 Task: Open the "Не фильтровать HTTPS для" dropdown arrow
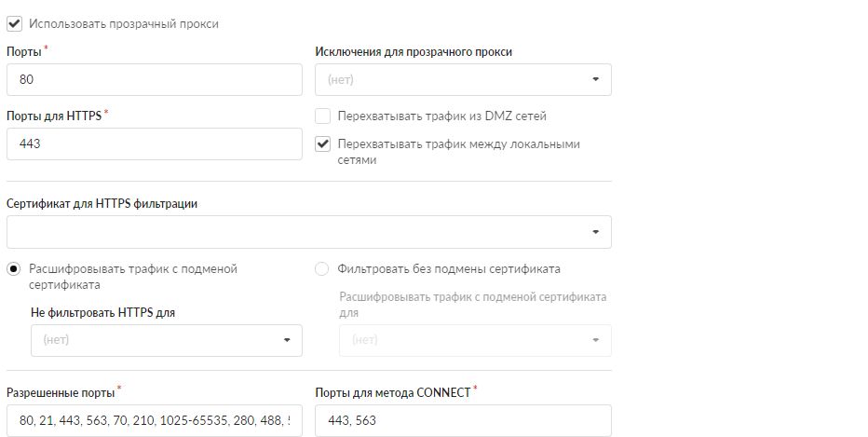287,340
